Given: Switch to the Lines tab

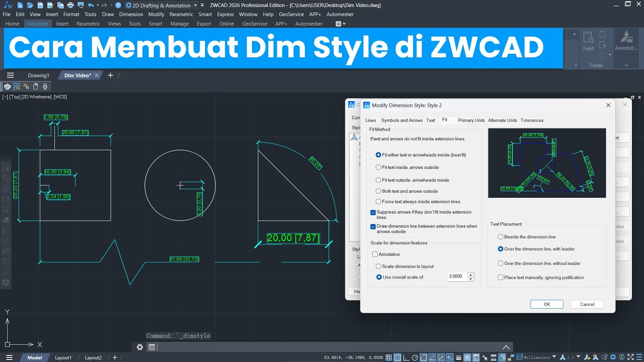Looking at the screenshot, I should tap(370, 120).
